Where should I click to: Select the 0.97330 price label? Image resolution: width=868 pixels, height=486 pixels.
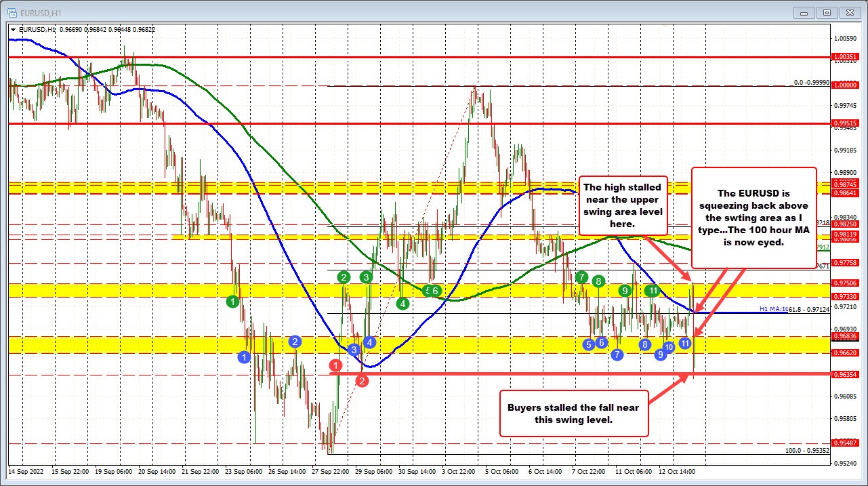[844, 297]
